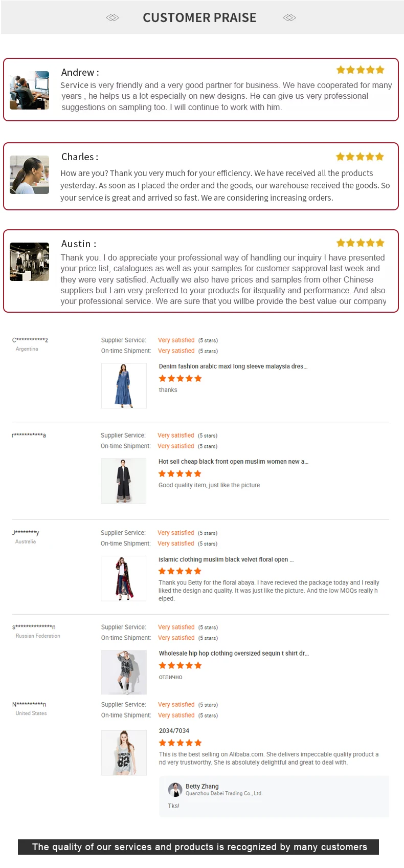Click orange stars under the denim dress review
Screen dimensions: 404x868
(180, 379)
